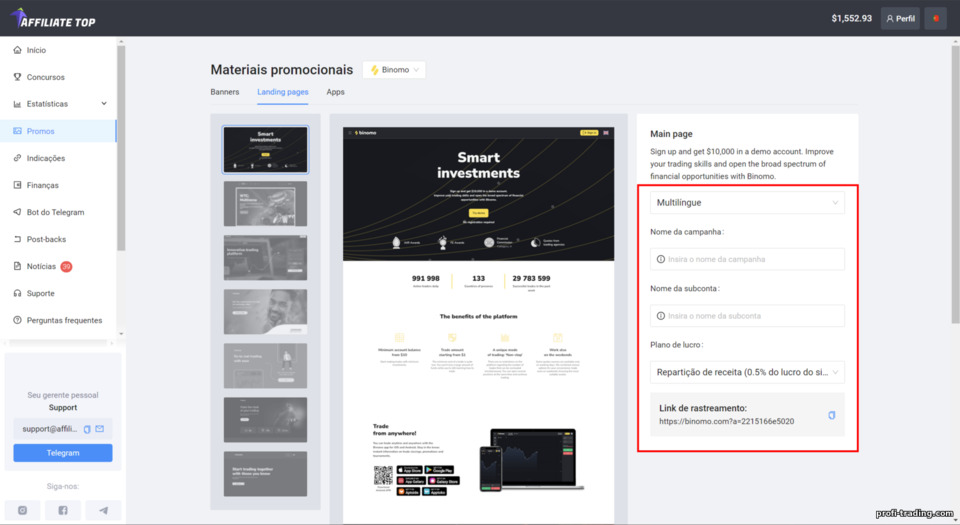The height and width of the screenshot is (525, 960).
Task: Copy the support email address icon
Action: [x=87, y=430]
